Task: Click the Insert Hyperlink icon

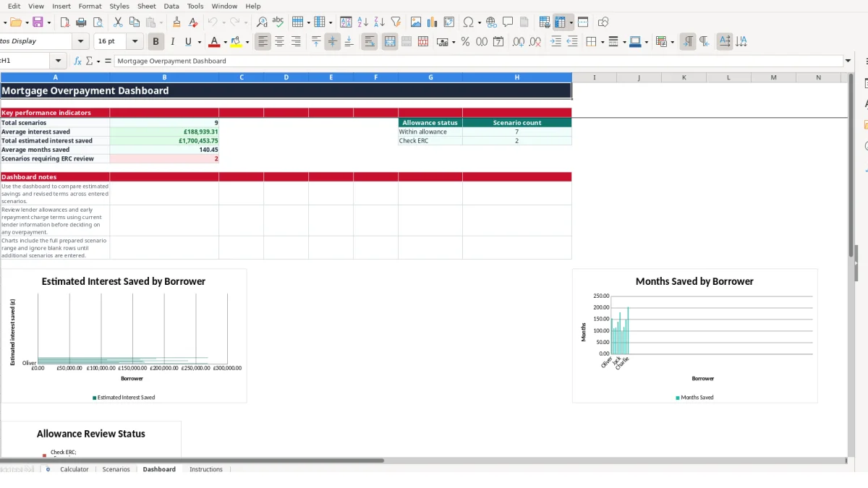Action: pos(491,22)
